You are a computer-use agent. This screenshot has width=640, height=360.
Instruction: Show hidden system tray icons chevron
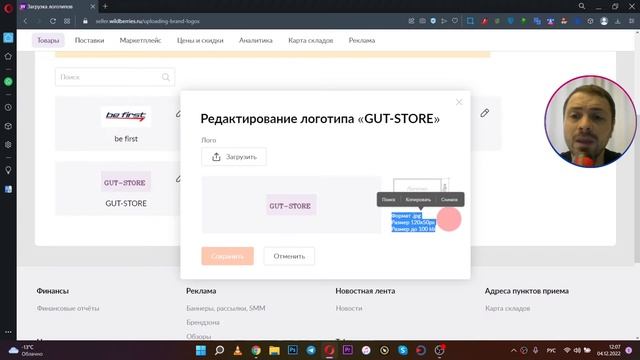click(x=513, y=350)
